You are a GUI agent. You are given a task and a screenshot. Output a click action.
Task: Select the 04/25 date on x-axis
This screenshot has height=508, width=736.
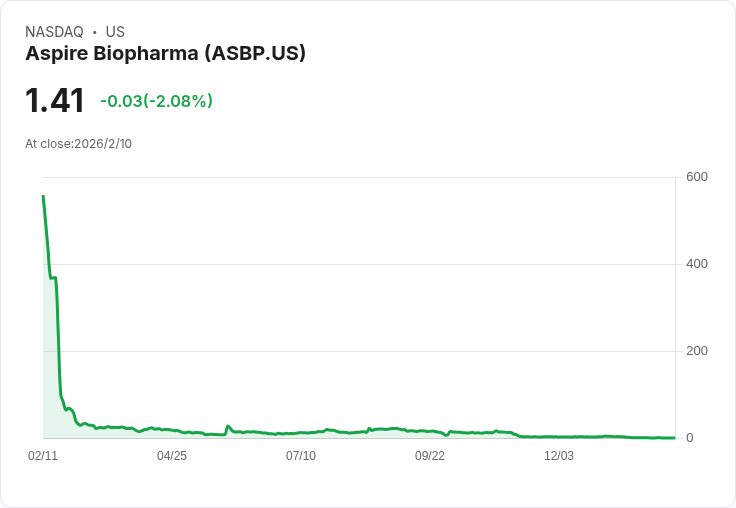coord(172,456)
